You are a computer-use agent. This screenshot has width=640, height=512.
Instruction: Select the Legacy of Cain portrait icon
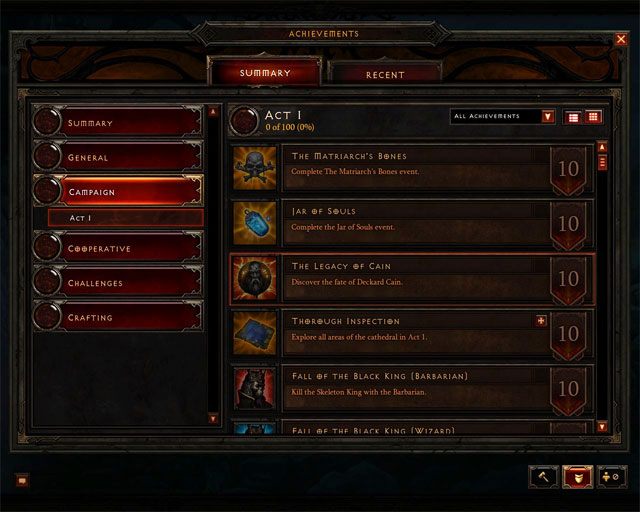coord(255,278)
